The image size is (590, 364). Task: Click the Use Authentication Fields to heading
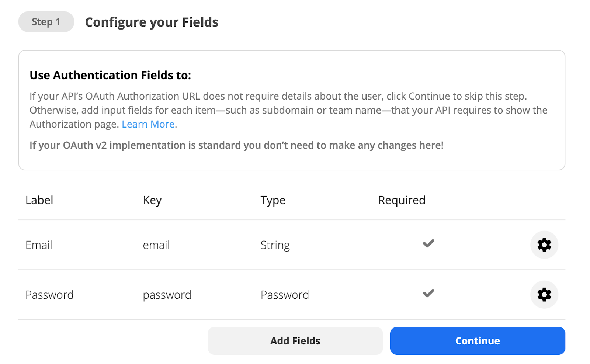pyautogui.click(x=110, y=75)
